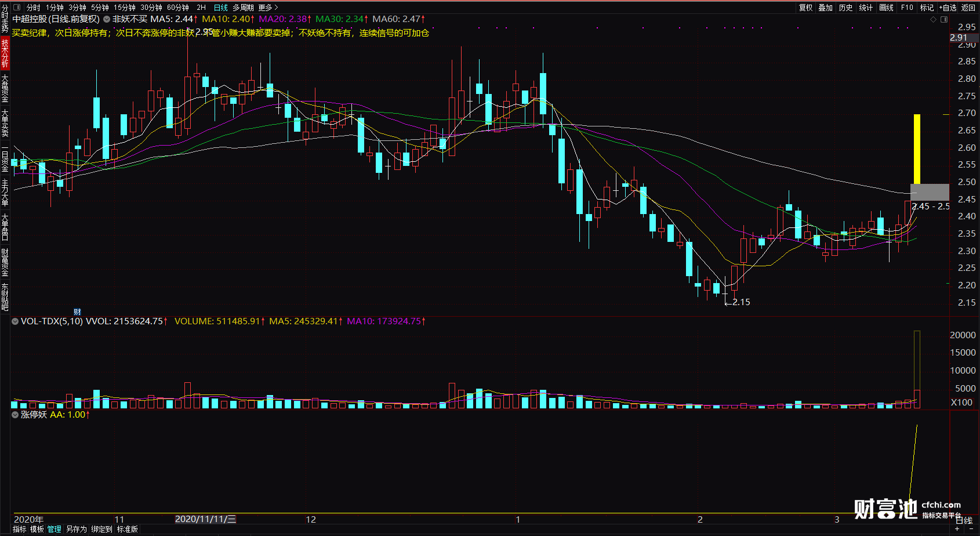The image size is (980, 536).
Task: Click the 复权 button
Action: point(806,8)
